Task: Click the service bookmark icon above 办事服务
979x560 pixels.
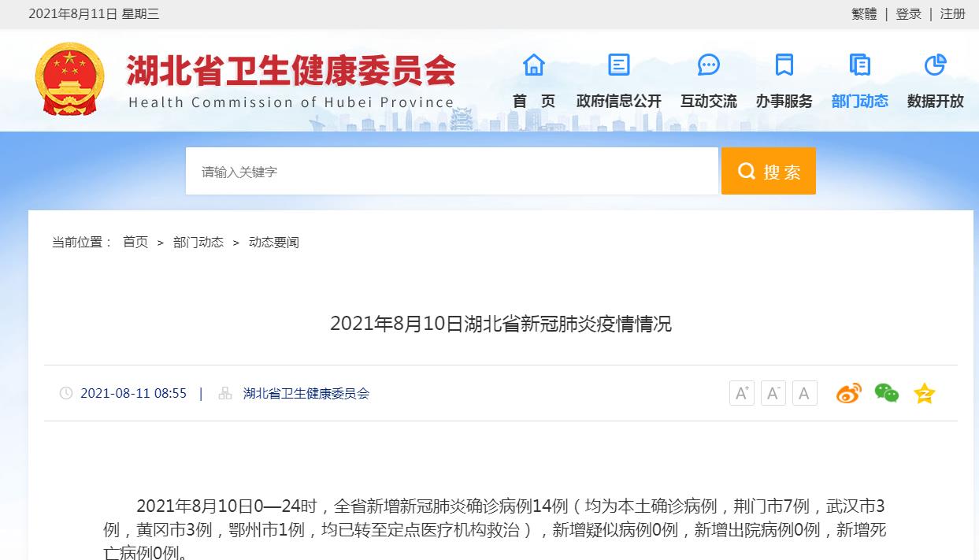Action: (784, 65)
